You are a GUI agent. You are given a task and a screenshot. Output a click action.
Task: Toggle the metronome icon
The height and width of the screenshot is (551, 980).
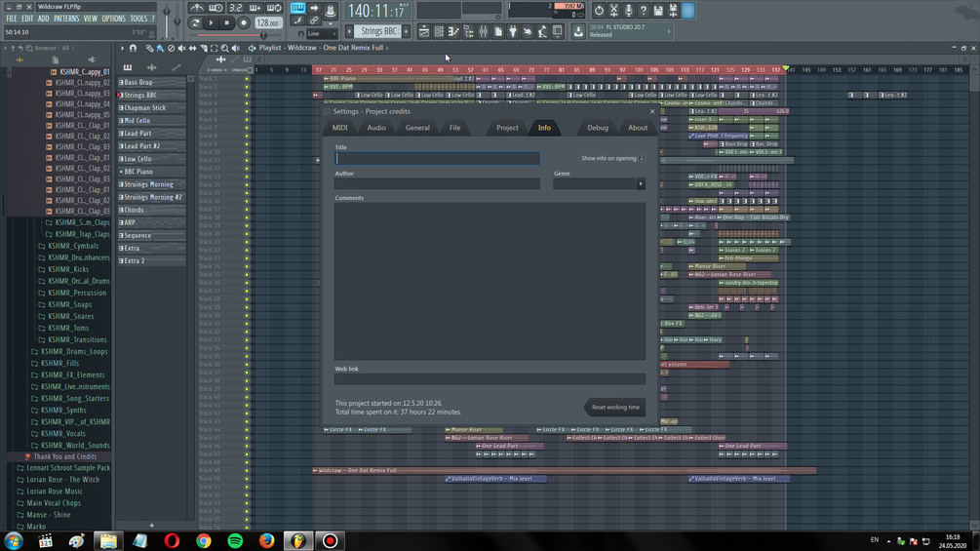tap(196, 8)
